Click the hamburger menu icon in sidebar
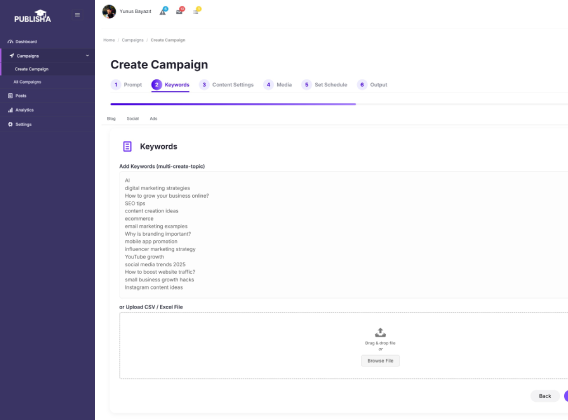This screenshot has height=420, width=568. (77, 15)
